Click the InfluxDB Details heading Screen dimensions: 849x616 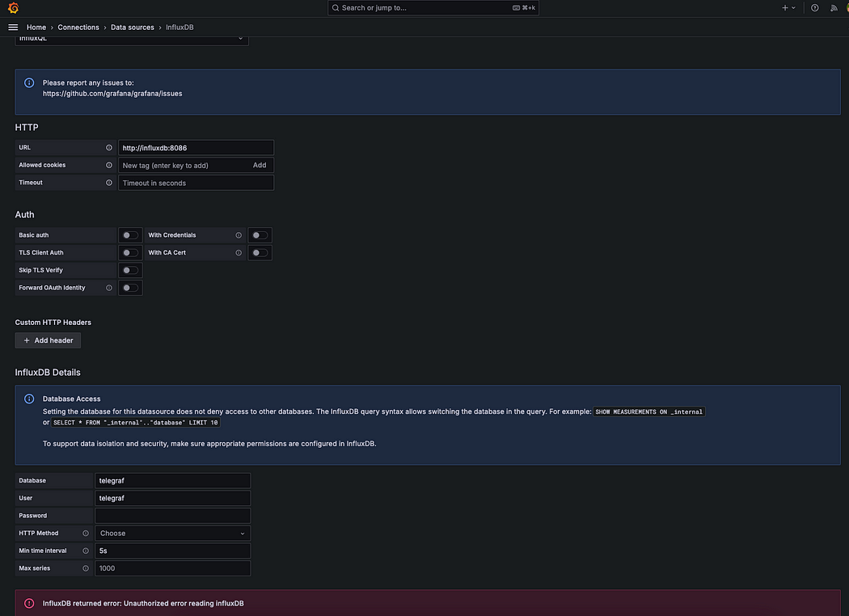click(48, 373)
